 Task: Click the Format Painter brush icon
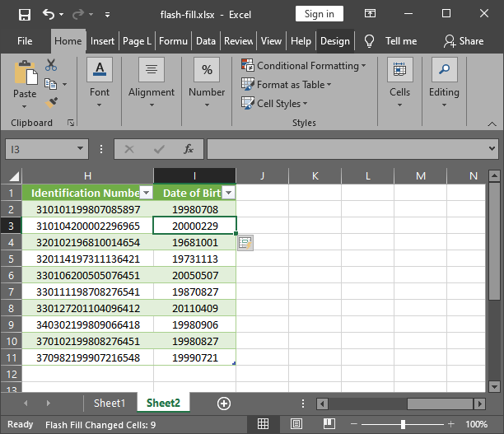[51, 103]
